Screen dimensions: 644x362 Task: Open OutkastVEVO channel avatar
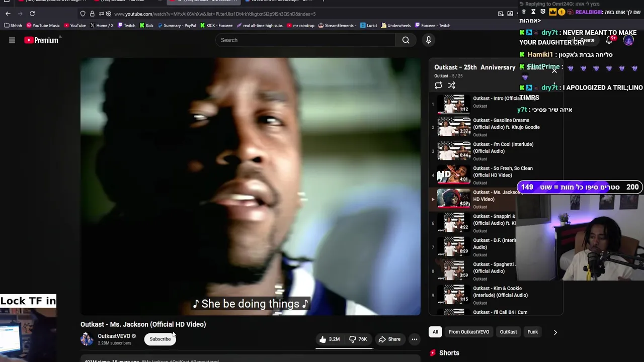[87, 339]
